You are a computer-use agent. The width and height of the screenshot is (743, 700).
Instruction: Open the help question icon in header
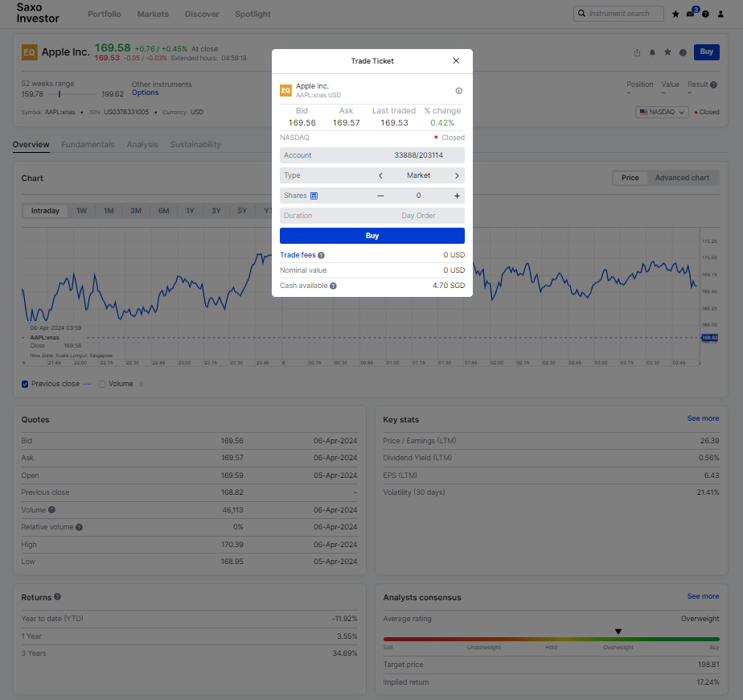click(705, 14)
